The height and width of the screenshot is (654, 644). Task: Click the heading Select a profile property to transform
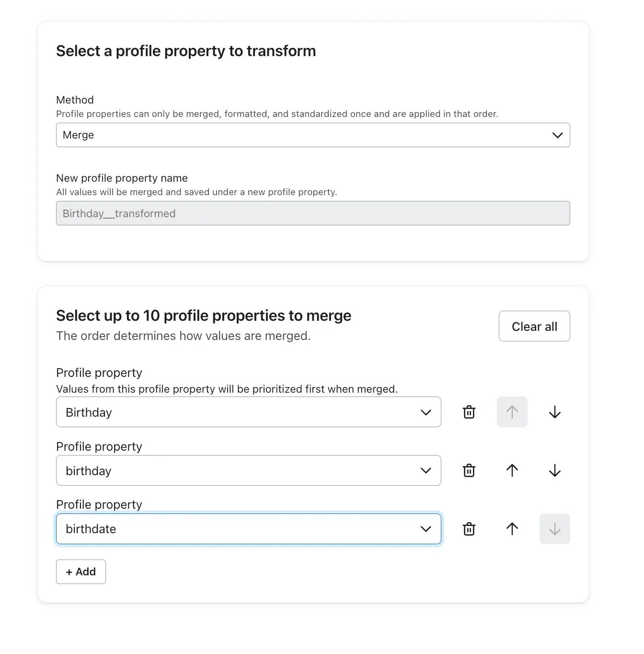point(186,51)
